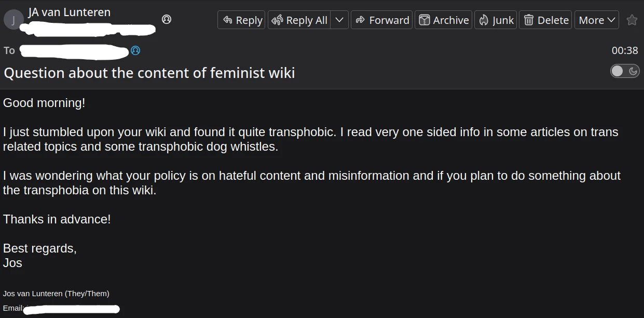This screenshot has width=644, height=318.
Task: Click the subject line about feminist wiki
Action: [x=149, y=73]
